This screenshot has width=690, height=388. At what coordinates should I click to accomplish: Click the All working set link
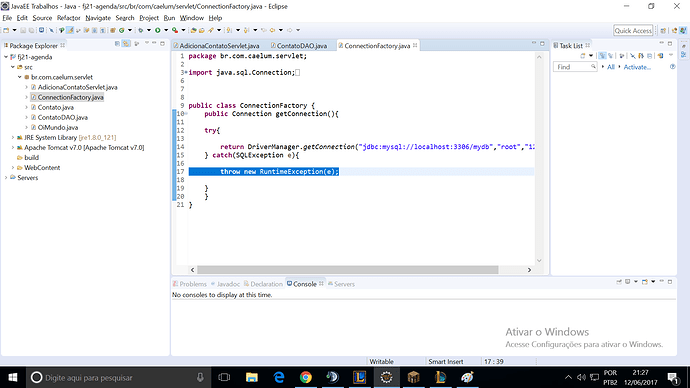[x=611, y=67]
